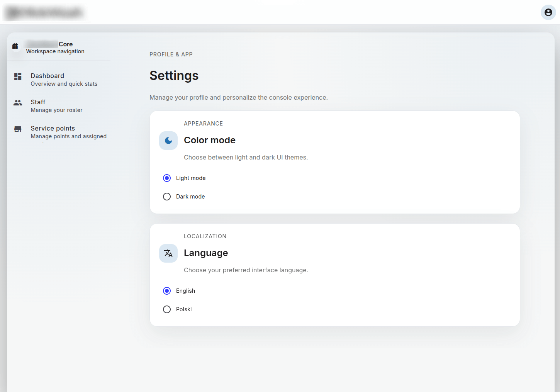The width and height of the screenshot is (560, 392).
Task: Click the PROFILE & APP label
Action: (x=171, y=54)
